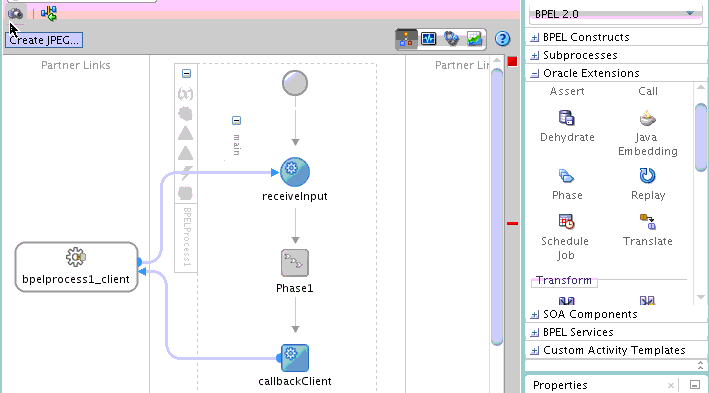Click the receiveInput label text
The width and height of the screenshot is (709, 393).
295,196
